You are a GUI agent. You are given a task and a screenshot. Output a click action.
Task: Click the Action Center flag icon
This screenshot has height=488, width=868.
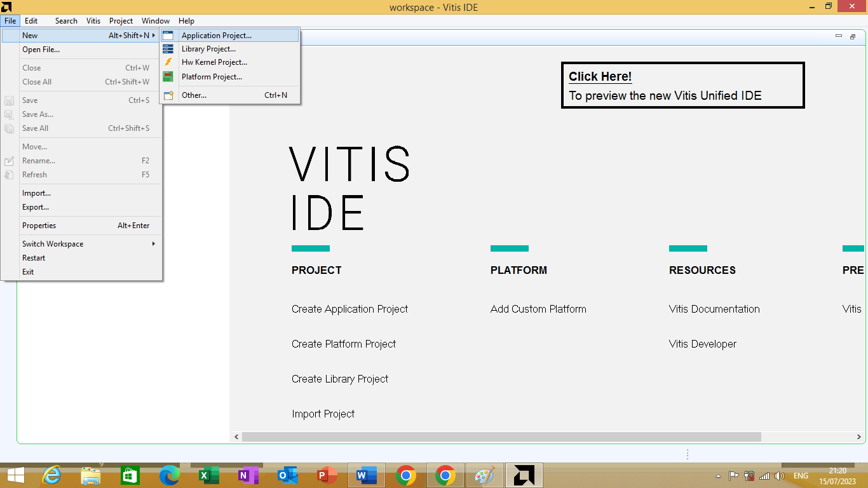click(x=733, y=476)
